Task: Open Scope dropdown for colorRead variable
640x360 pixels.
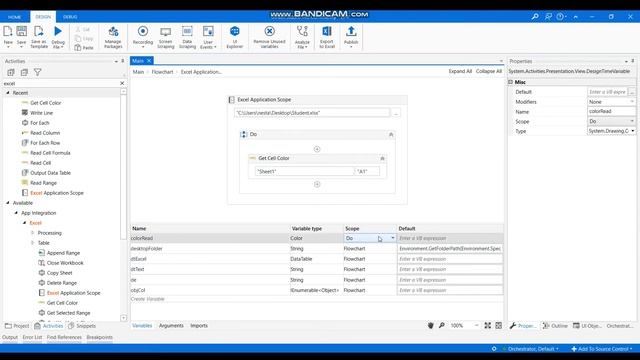Action: [393, 238]
